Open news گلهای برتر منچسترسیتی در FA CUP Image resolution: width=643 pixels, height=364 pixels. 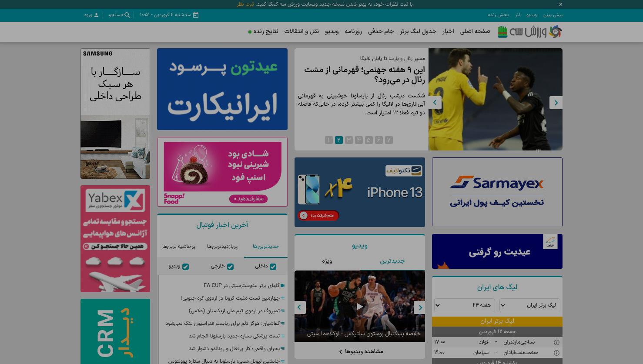click(241, 286)
